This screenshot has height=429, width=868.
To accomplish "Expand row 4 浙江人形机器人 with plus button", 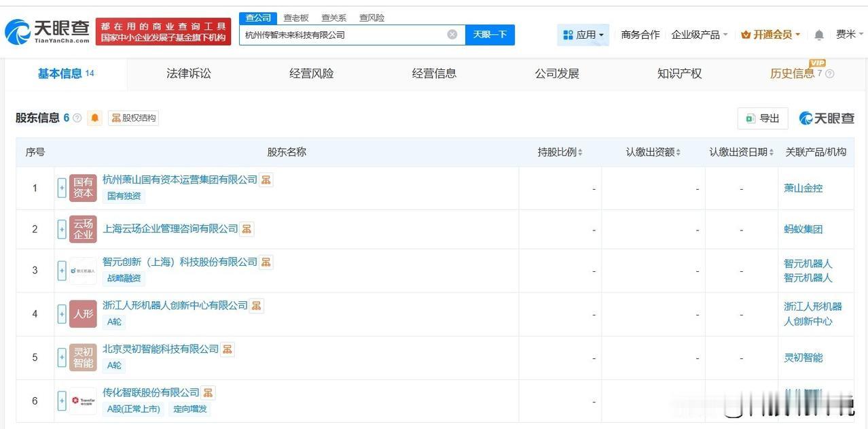I will (x=62, y=314).
